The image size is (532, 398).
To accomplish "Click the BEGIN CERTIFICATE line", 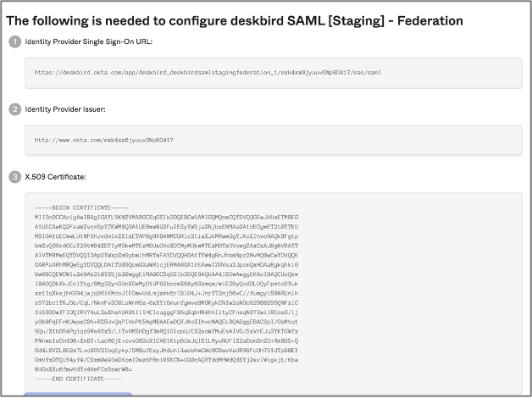I will pos(81,208).
